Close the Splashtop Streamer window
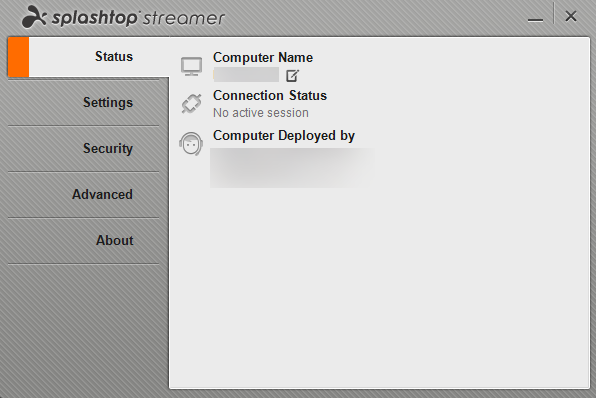 click(571, 16)
